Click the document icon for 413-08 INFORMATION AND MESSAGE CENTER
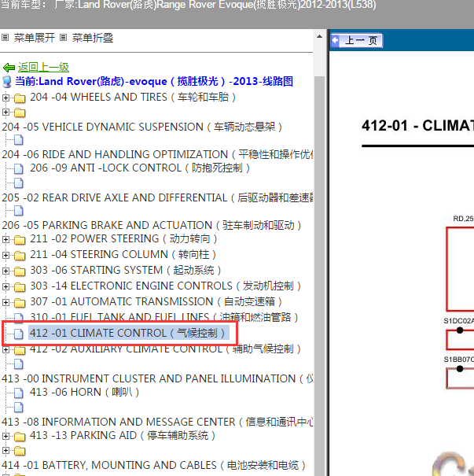 pyautogui.click(x=19, y=407)
